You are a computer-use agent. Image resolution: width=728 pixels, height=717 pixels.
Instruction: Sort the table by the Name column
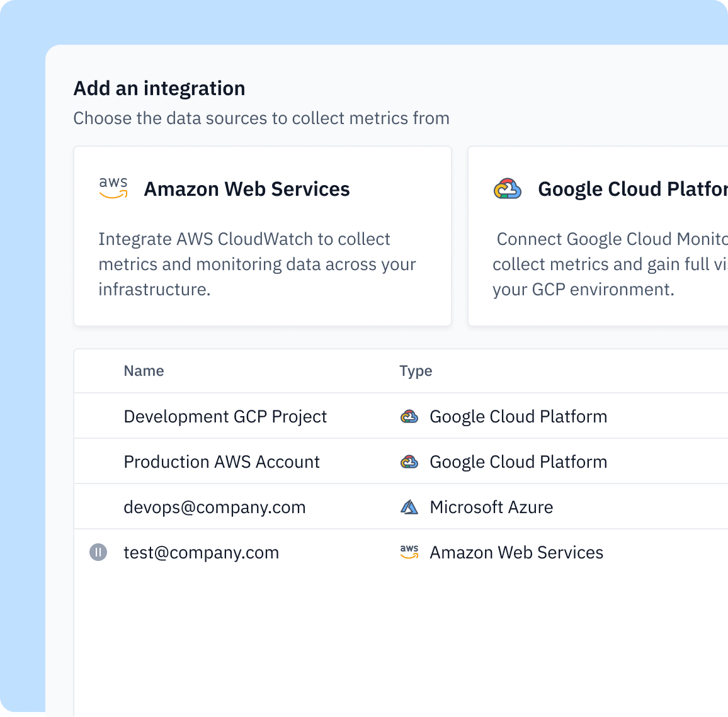[x=144, y=371]
